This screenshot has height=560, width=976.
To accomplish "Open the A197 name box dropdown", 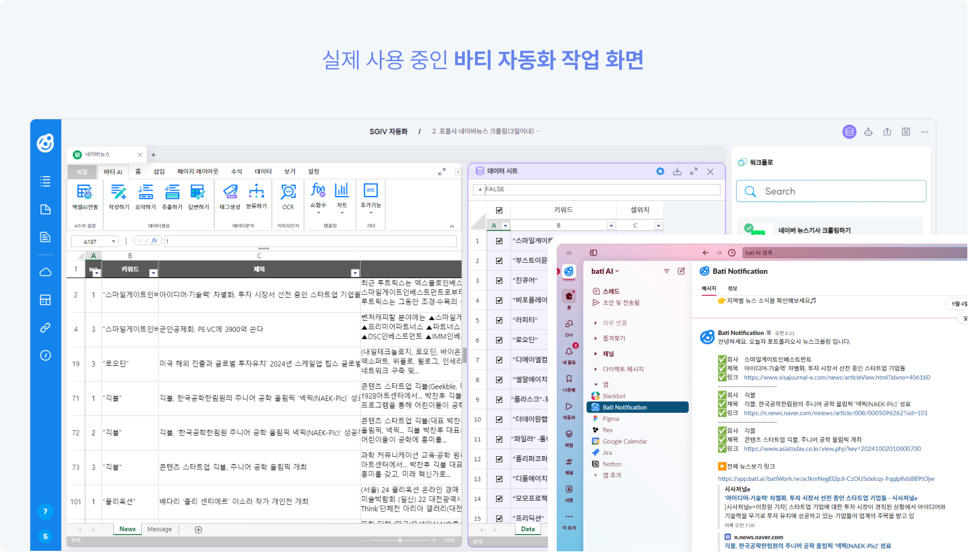I will tap(114, 242).
